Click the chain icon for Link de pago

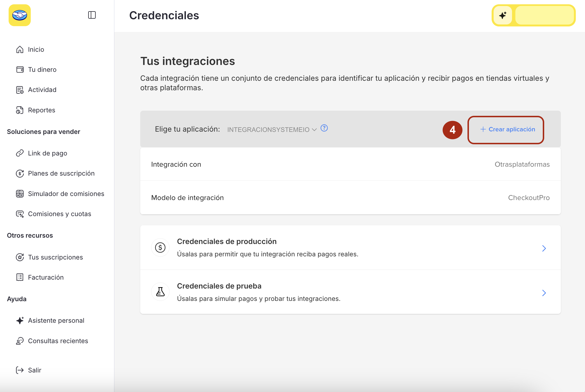pos(20,153)
